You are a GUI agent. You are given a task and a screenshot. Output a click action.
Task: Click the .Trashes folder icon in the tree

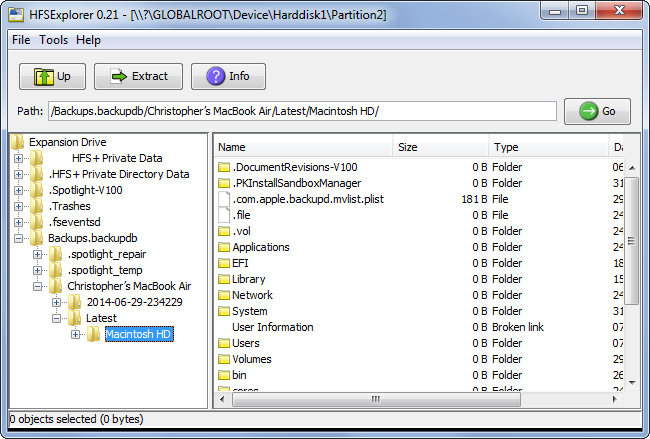coord(36,206)
